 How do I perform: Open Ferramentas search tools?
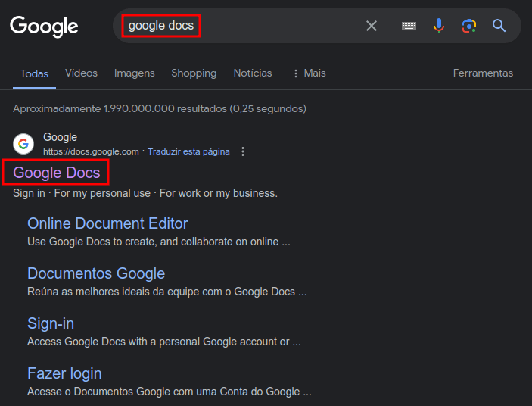click(483, 73)
